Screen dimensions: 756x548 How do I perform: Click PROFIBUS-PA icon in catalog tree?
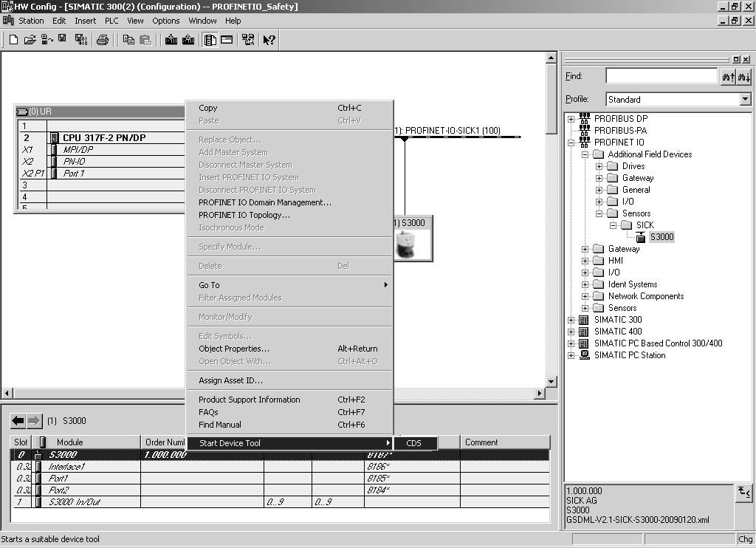[x=585, y=130]
